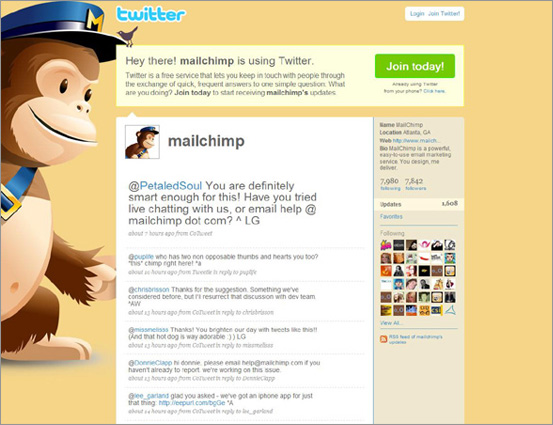The width and height of the screenshot is (553, 425).
Task: Open the eepurl.com link in tweet
Action: coord(192,403)
